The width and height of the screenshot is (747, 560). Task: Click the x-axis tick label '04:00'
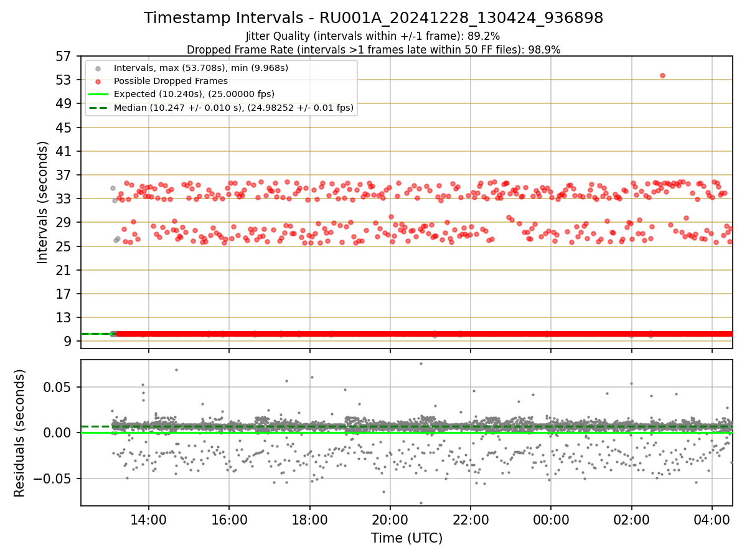pos(712,519)
